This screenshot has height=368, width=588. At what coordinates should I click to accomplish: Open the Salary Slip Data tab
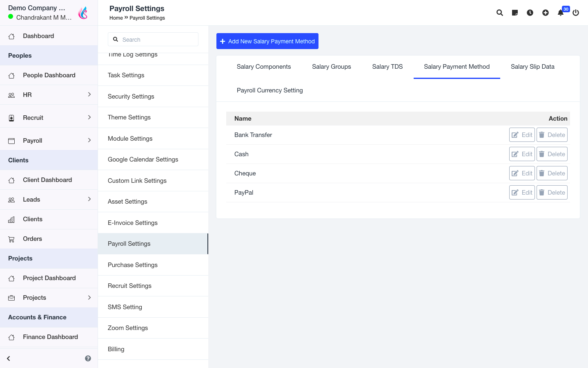pos(532,67)
